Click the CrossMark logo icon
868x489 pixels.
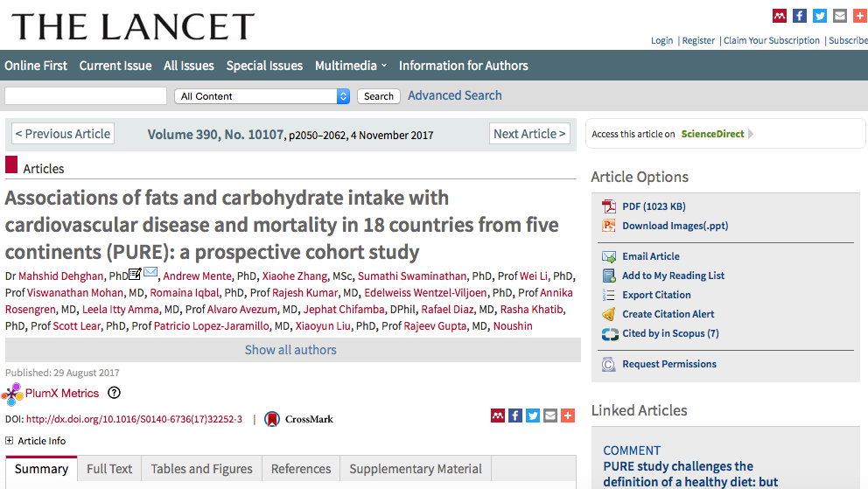click(272, 419)
